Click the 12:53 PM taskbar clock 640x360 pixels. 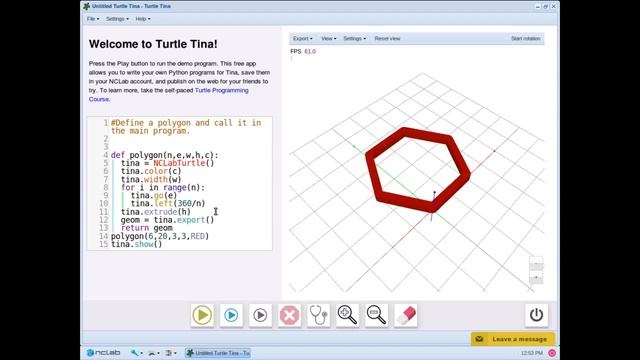point(531,353)
